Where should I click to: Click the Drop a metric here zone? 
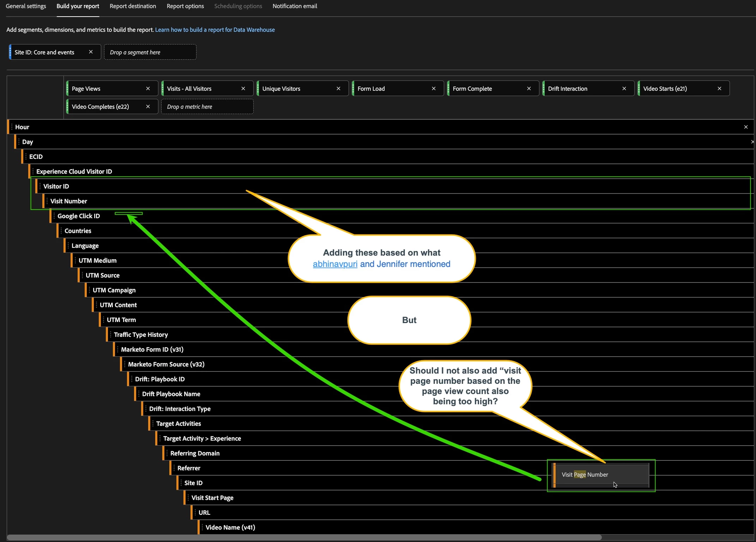[x=207, y=107]
